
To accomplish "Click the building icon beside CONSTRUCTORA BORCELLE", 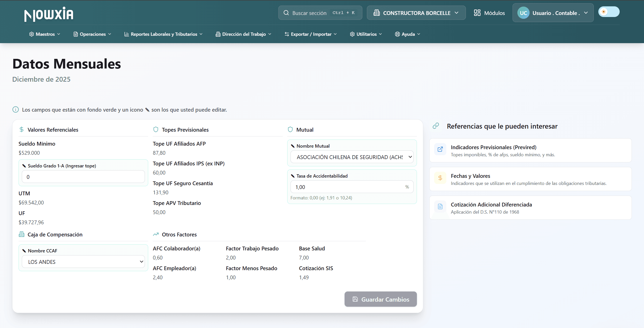I will tap(377, 13).
